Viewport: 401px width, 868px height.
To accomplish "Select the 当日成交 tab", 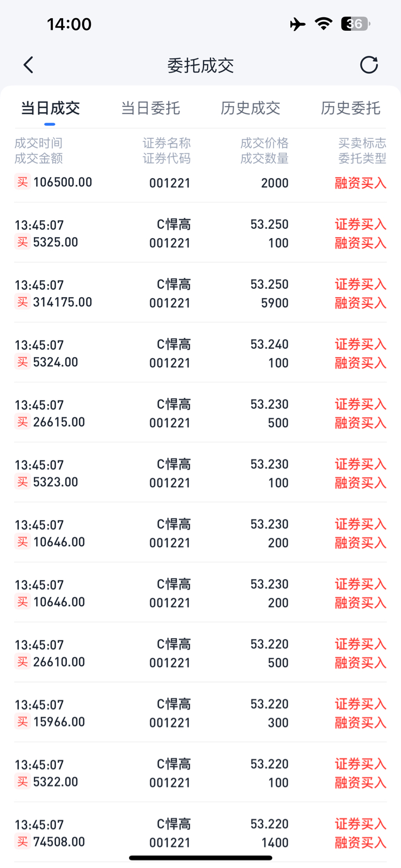I will pyautogui.click(x=50, y=108).
